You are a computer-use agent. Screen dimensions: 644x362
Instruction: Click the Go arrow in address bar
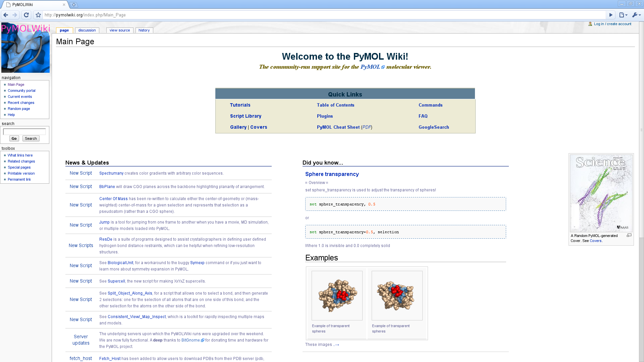611,15
